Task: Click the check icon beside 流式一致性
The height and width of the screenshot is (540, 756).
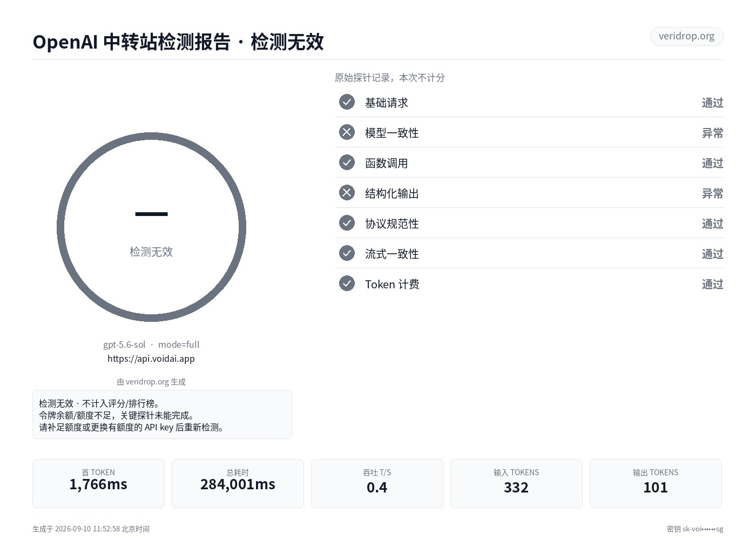Action: pos(347,253)
